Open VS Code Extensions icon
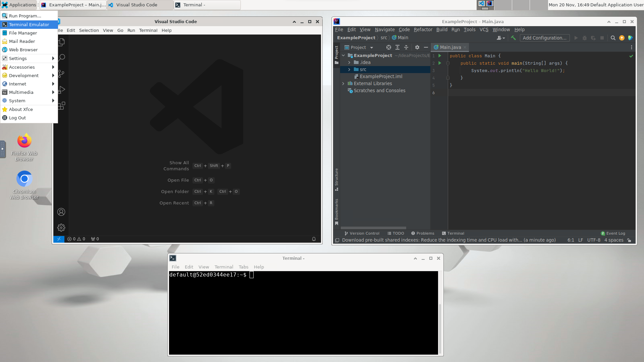The image size is (644, 362). (x=61, y=106)
